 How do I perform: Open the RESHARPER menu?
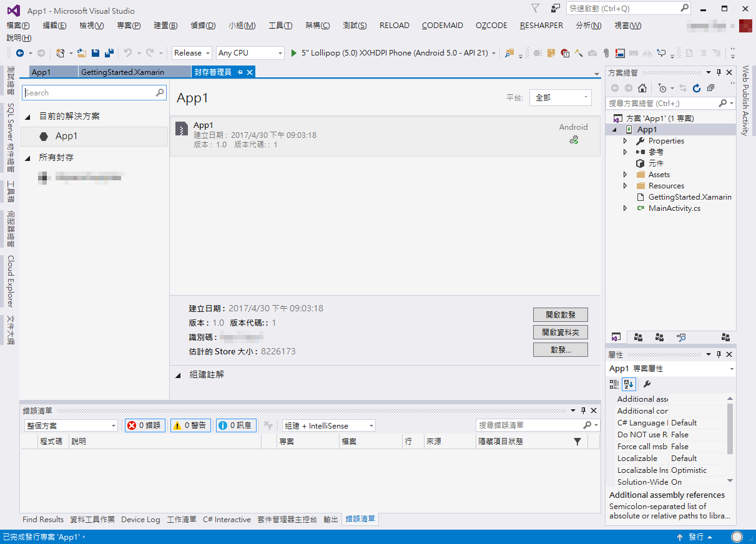(541, 26)
